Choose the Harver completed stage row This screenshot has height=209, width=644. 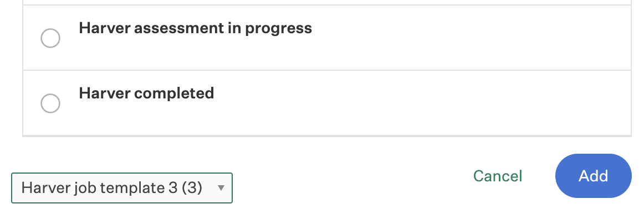[x=327, y=103]
